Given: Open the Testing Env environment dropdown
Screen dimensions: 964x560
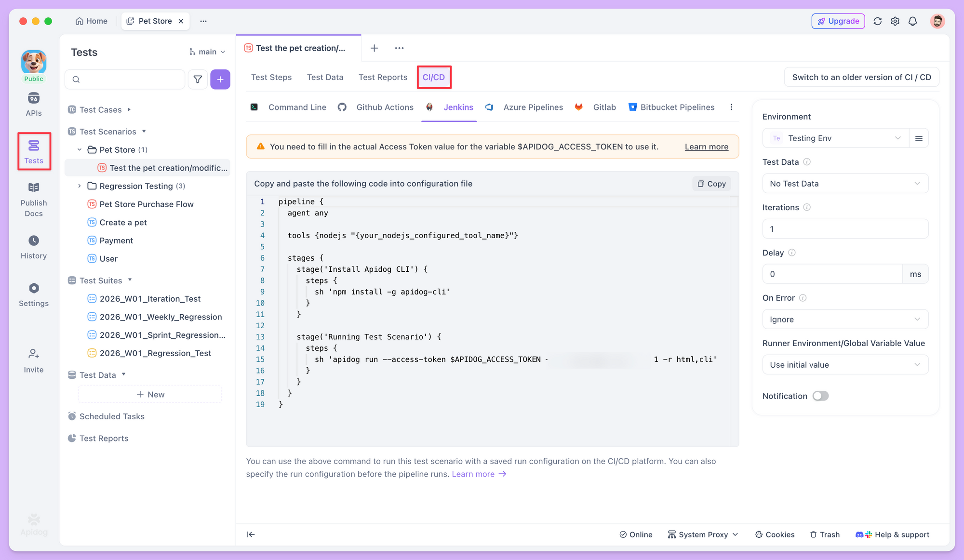Looking at the screenshot, I should (x=836, y=138).
